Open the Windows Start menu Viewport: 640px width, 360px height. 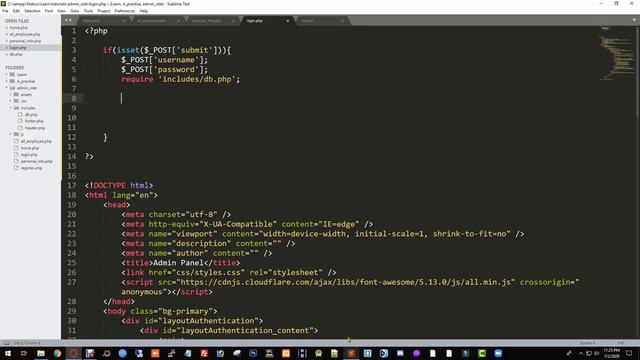[x=8, y=353]
